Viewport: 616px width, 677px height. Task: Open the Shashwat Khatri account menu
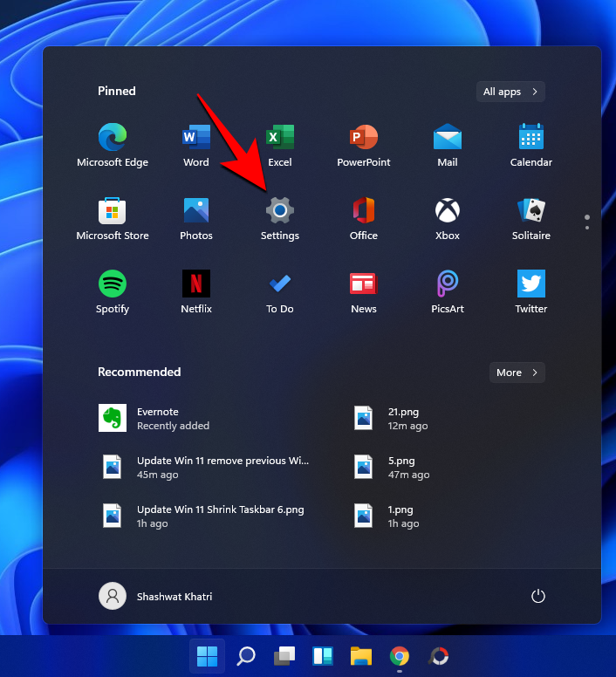click(x=157, y=596)
